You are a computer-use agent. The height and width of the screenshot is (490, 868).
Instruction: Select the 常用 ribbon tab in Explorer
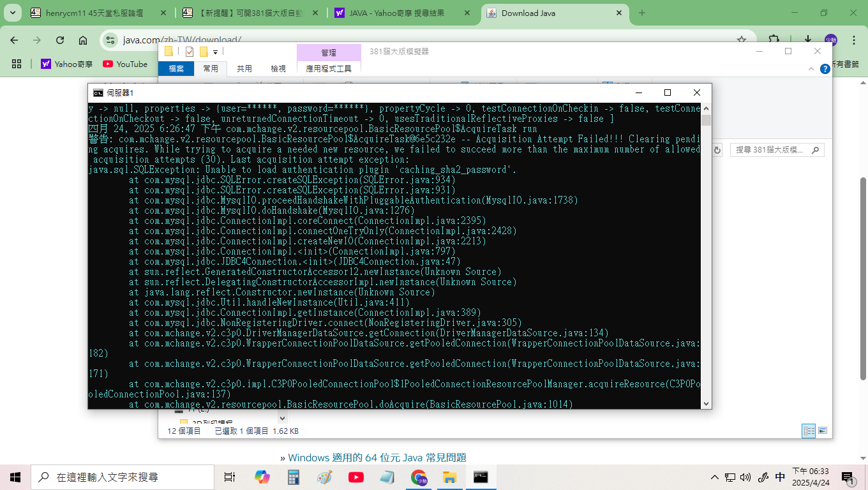[x=211, y=68]
